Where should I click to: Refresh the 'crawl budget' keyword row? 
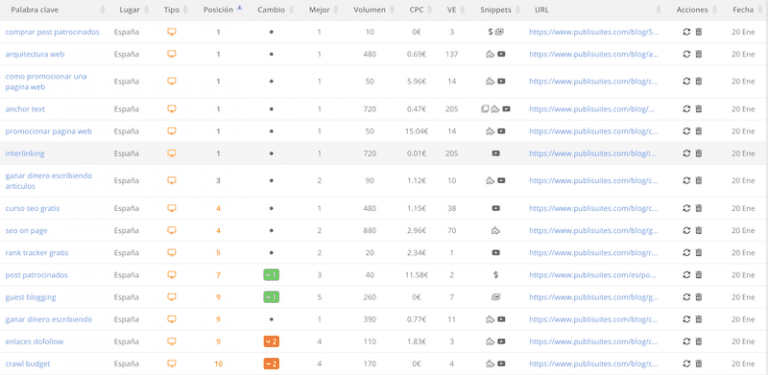[686, 364]
